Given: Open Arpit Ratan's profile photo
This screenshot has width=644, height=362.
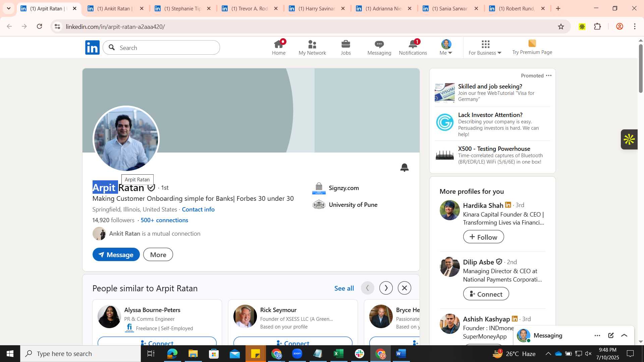Looking at the screenshot, I should (126, 139).
